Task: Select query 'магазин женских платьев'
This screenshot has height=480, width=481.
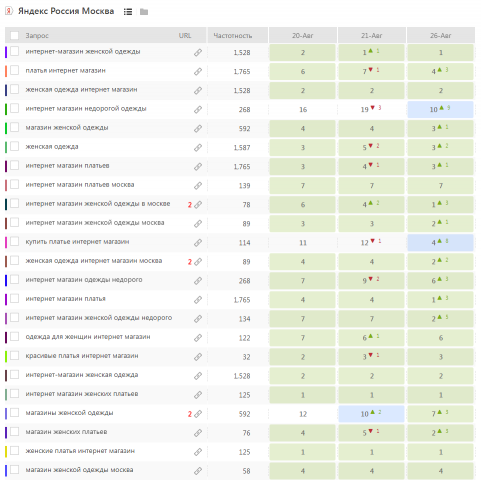Action: tap(66, 432)
